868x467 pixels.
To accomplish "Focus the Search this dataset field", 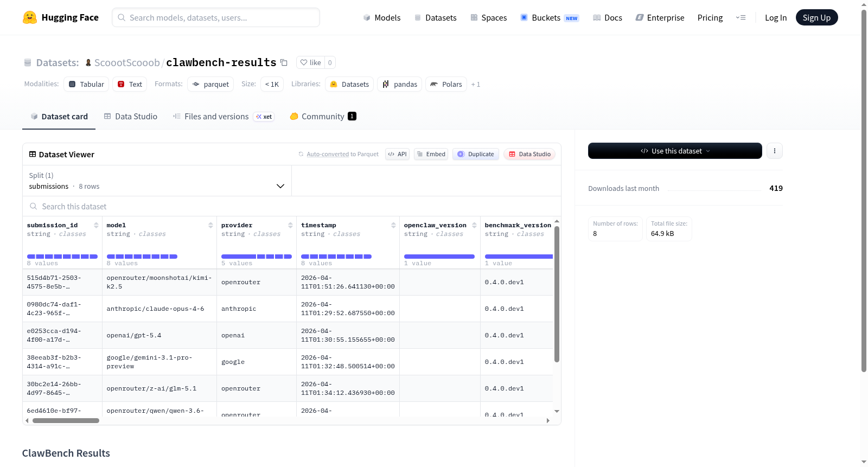I will (x=292, y=206).
